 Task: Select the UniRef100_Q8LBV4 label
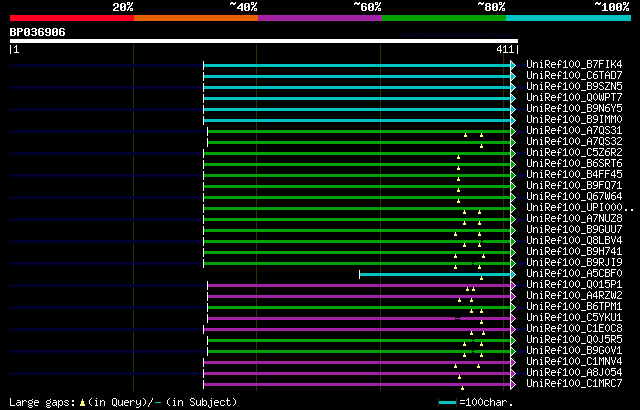574,241
